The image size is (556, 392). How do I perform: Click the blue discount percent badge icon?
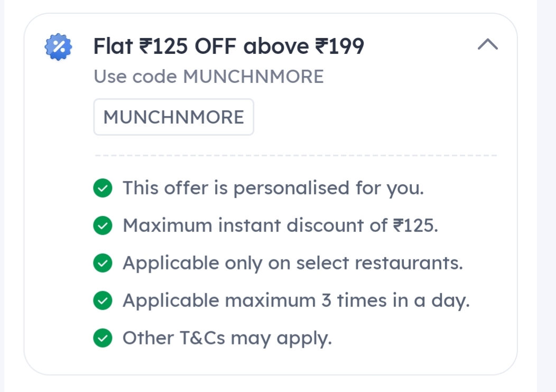58,46
